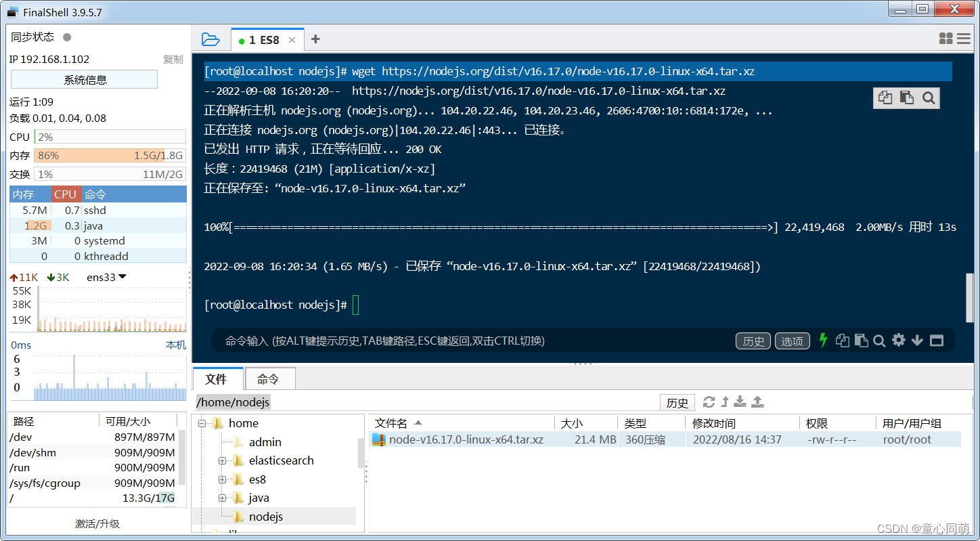Image resolution: width=980 pixels, height=541 pixels.
Task: Refresh the file list with the refresh icon
Action: tap(709, 402)
